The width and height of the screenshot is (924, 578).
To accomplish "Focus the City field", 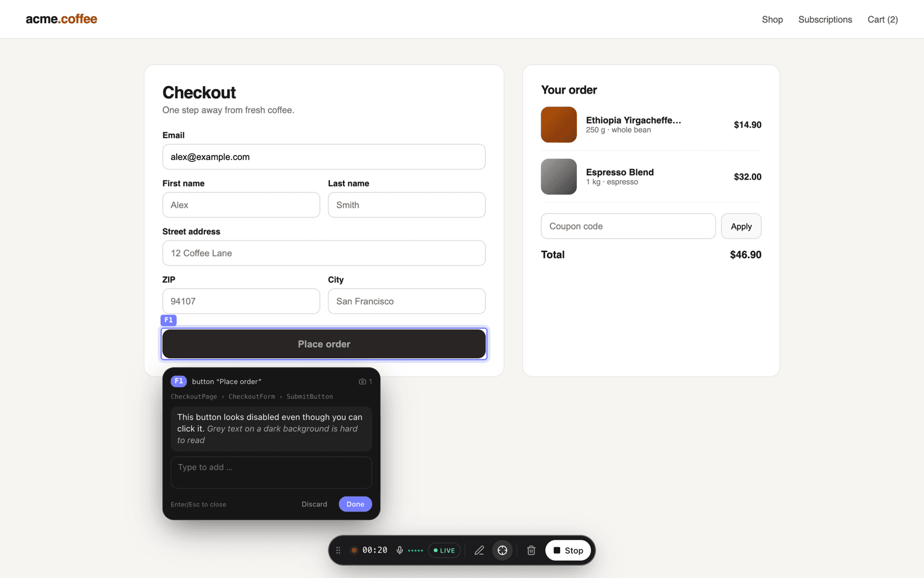I will click(x=407, y=301).
